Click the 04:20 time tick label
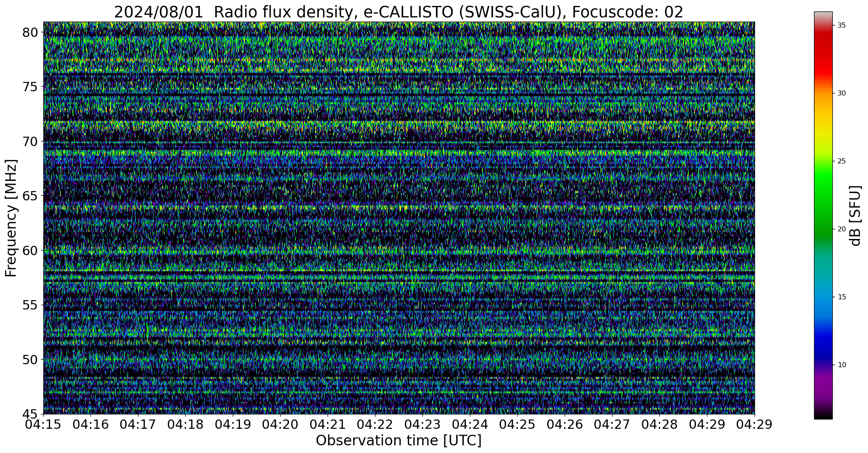Image resolution: width=868 pixels, height=453 pixels. [x=280, y=424]
